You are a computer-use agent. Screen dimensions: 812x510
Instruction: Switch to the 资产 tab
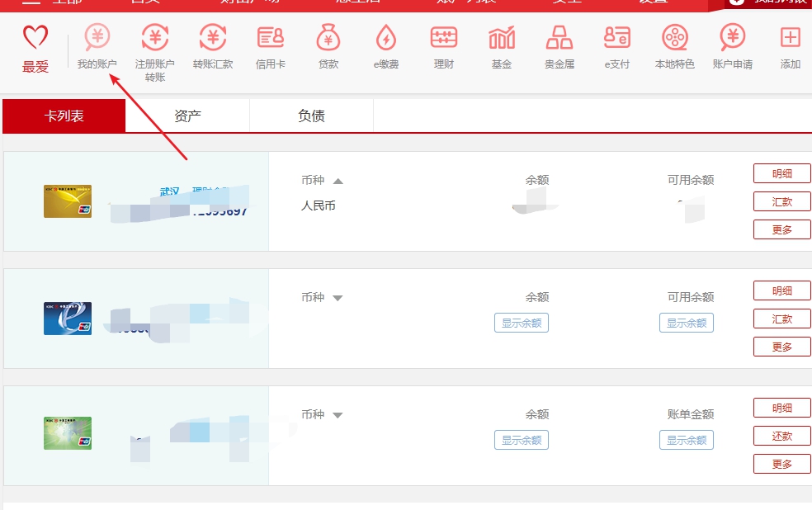click(x=187, y=116)
